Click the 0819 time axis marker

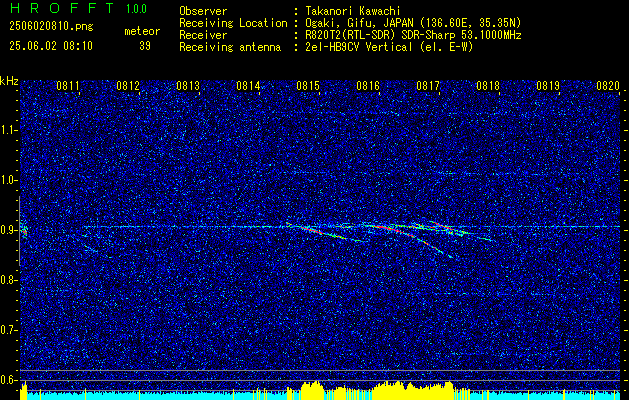[x=548, y=85]
